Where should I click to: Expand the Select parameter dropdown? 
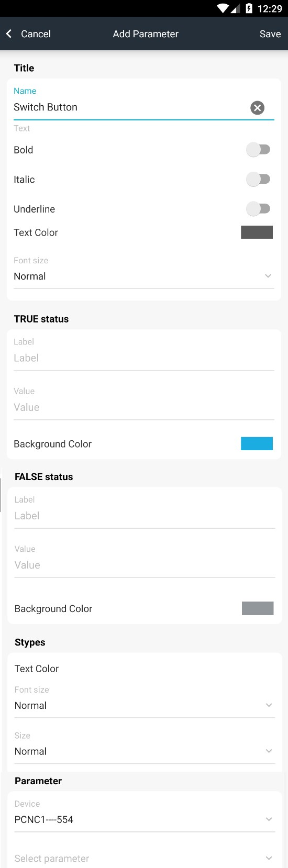coord(145,859)
